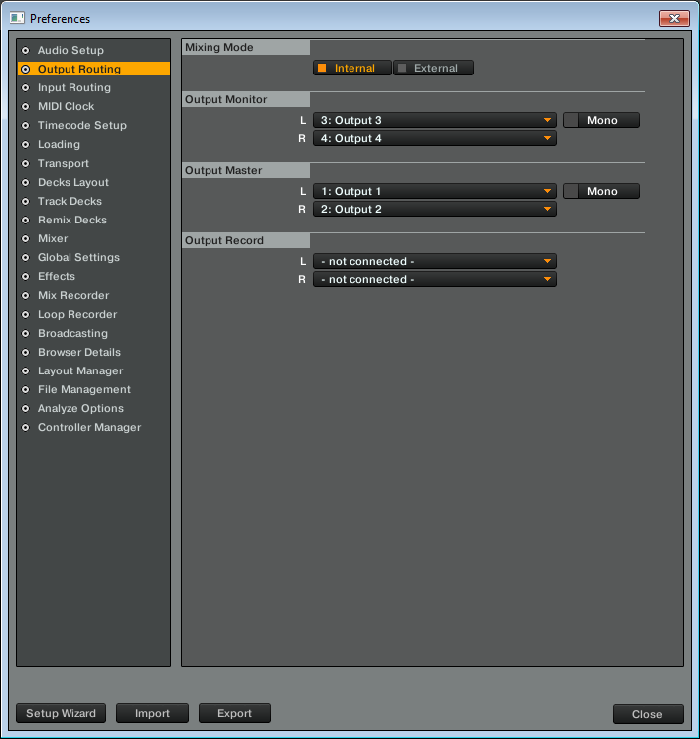Screen dimensions: 700x739
Task: Open Controller Manager preferences
Action: click(x=93, y=427)
